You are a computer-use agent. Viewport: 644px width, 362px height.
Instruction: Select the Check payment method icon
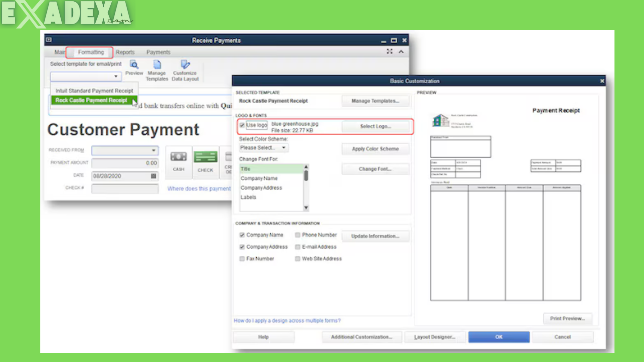(x=205, y=156)
